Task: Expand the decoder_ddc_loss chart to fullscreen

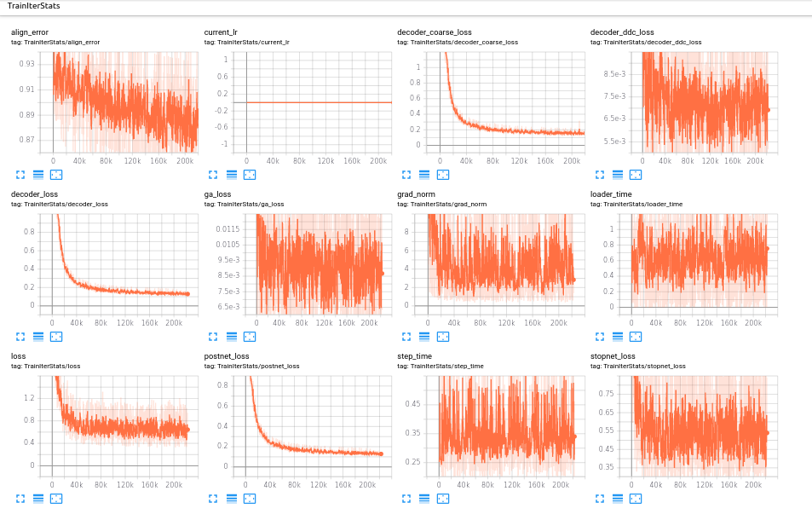Action: [598, 174]
